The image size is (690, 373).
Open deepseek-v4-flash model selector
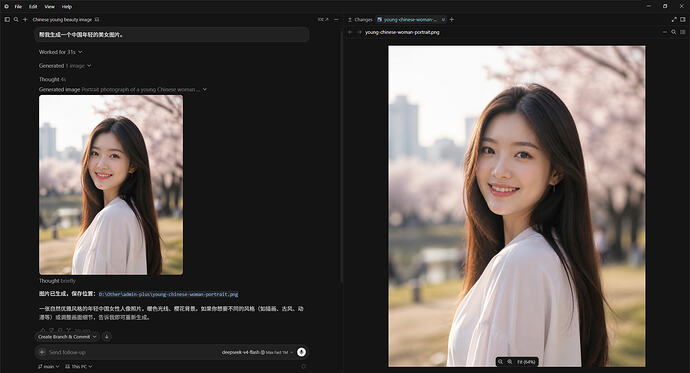click(257, 352)
